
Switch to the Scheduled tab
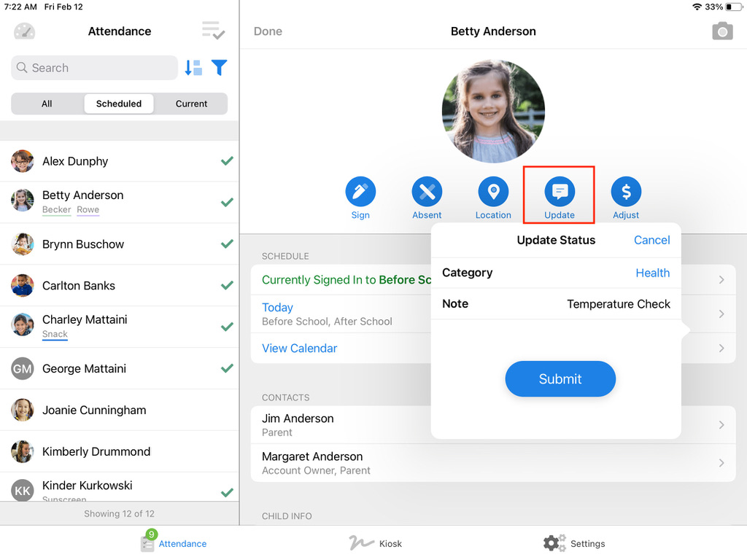[x=119, y=104]
